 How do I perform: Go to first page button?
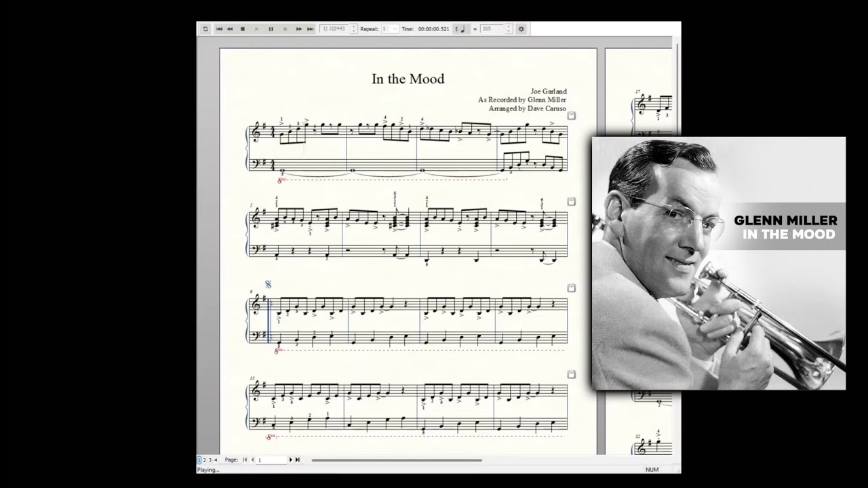pyautogui.click(x=245, y=460)
